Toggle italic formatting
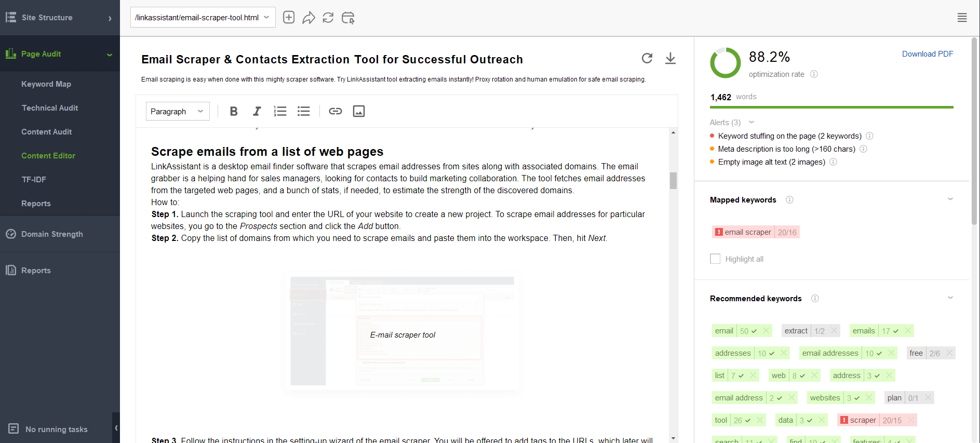 257,111
